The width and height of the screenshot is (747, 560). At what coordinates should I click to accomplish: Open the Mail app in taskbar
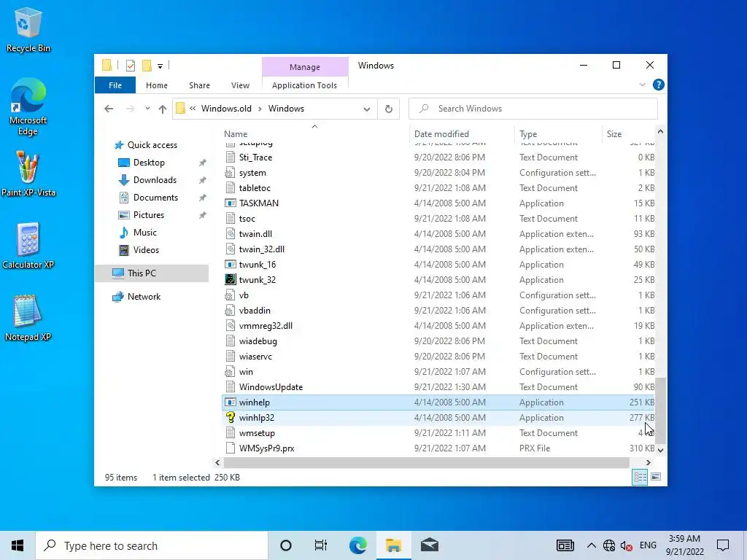pos(429,545)
